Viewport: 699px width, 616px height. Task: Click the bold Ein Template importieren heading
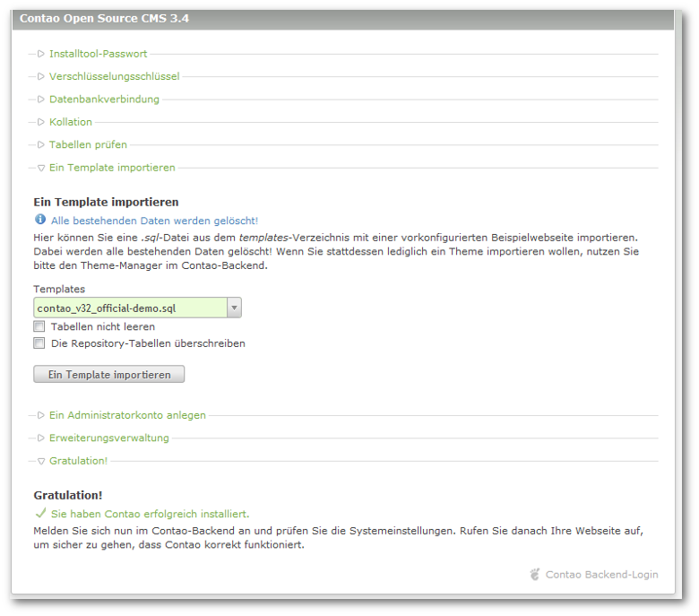tap(106, 202)
